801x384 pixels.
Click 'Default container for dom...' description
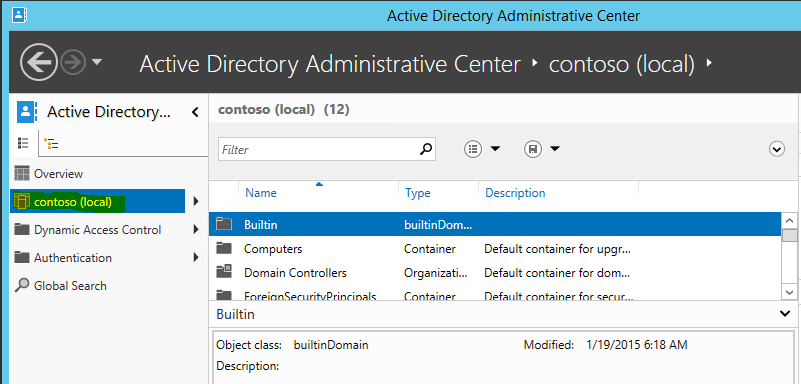click(x=557, y=273)
